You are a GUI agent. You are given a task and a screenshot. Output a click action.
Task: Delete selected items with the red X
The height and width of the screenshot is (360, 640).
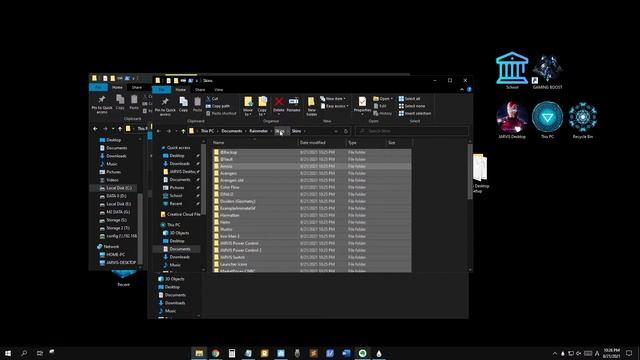click(x=279, y=104)
